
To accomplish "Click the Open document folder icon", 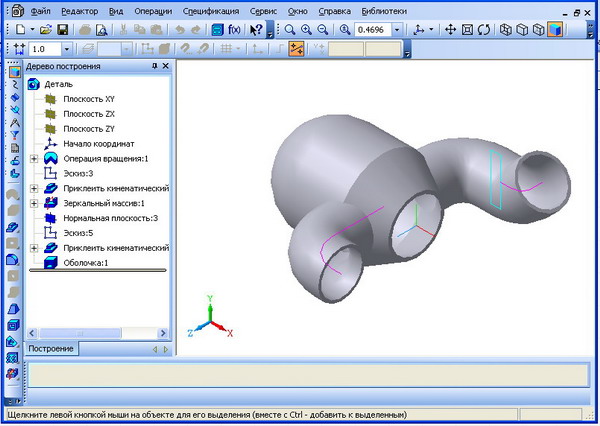I will coord(45,30).
